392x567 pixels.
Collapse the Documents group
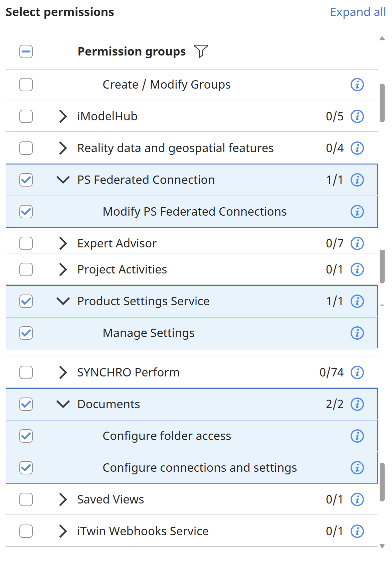click(63, 404)
